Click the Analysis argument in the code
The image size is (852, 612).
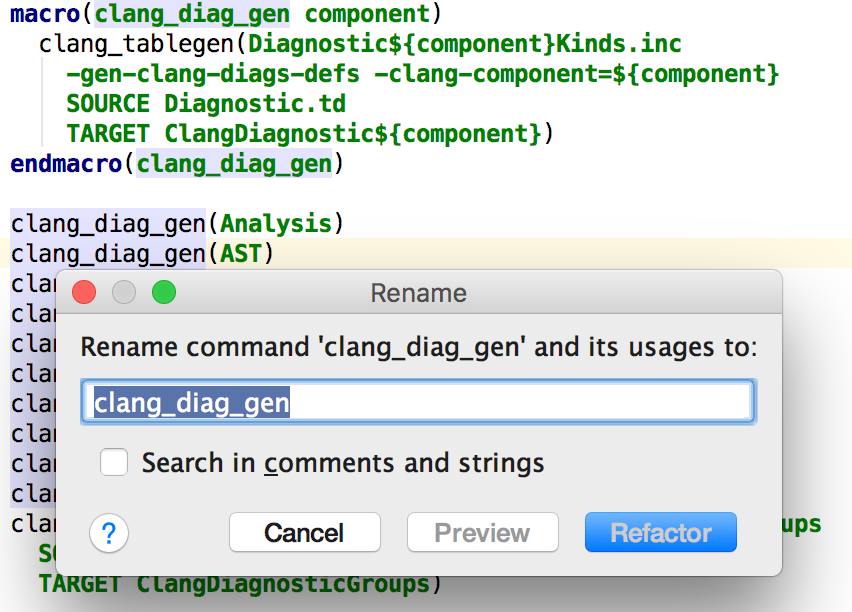click(275, 223)
